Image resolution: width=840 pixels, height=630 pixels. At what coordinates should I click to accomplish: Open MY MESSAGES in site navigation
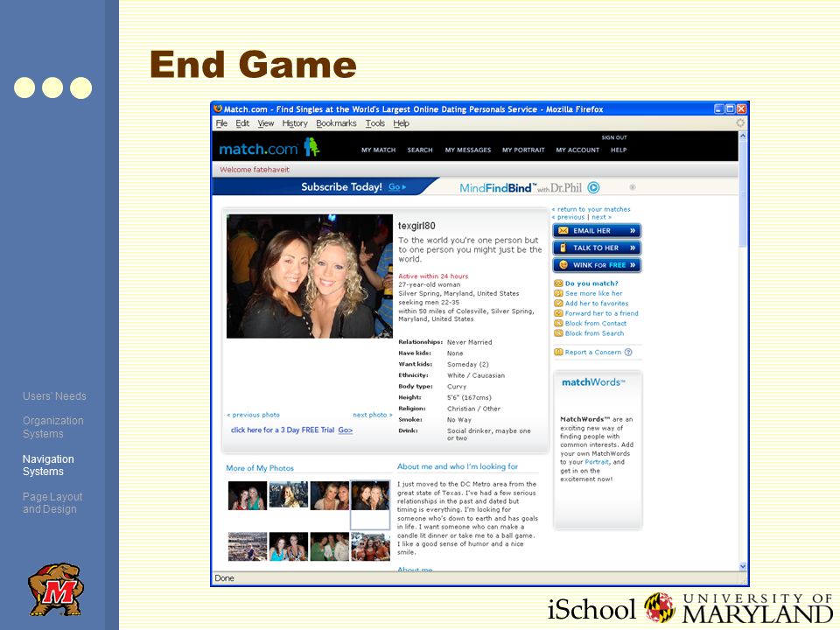click(x=467, y=150)
